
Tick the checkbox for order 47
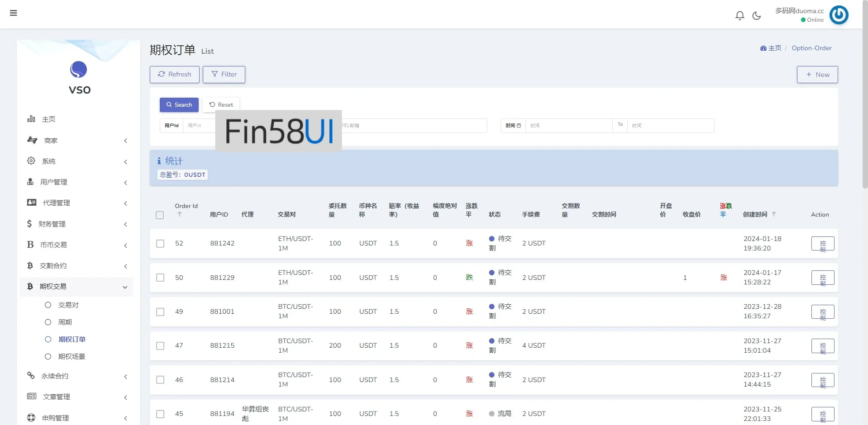click(160, 346)
